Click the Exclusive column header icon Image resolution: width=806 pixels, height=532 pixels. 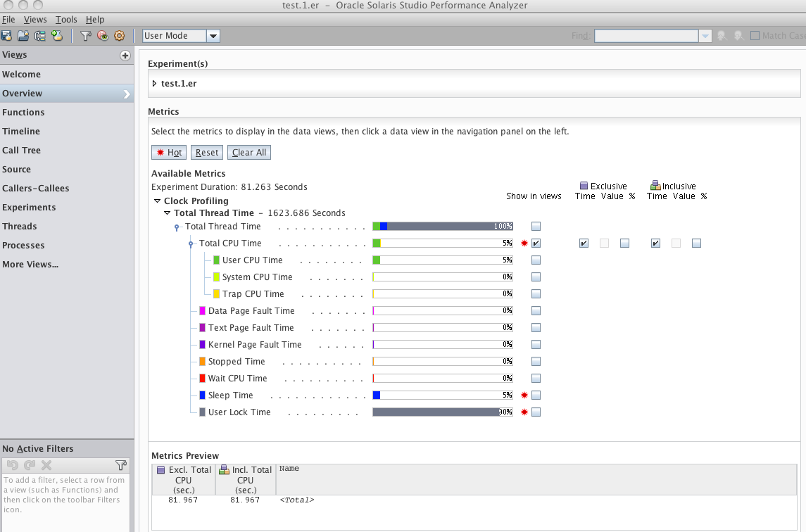[x=584, y=186]
